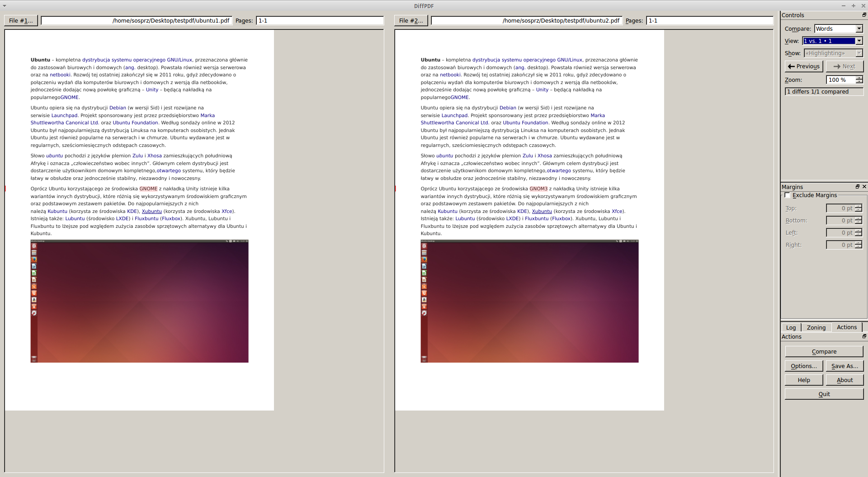Screen dimensions: 868x477
Task: Click the float icon of Margins panel
Action: click(x=857, y=187)
